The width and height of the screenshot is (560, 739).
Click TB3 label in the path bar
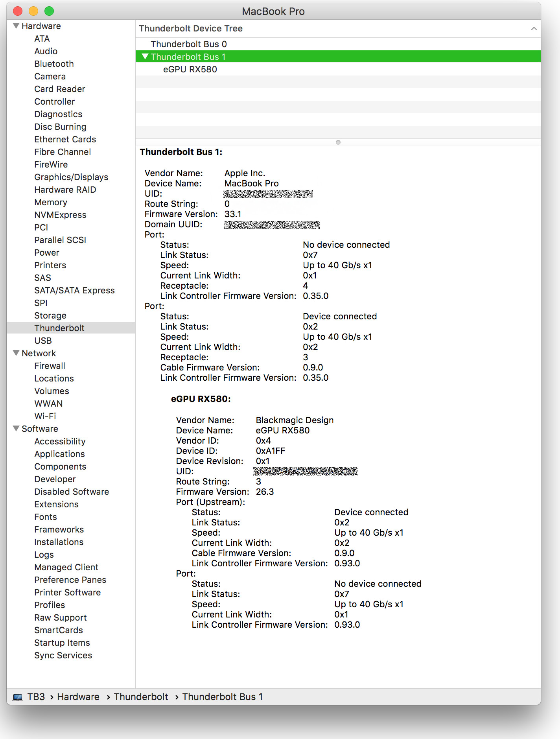[x=36, y=697]
